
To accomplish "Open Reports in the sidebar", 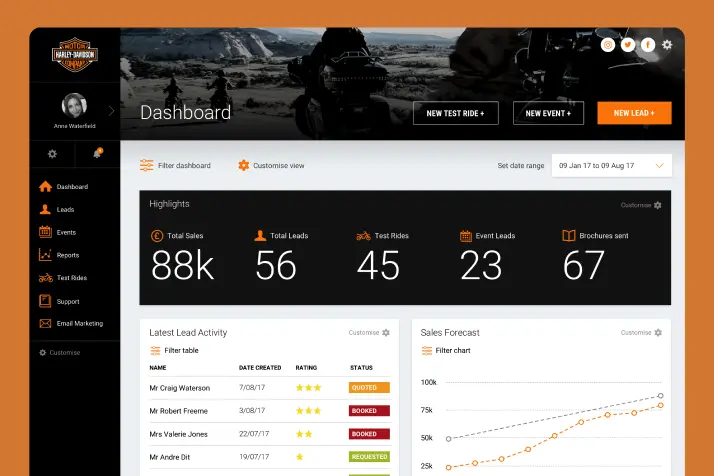I will (68, 255).
